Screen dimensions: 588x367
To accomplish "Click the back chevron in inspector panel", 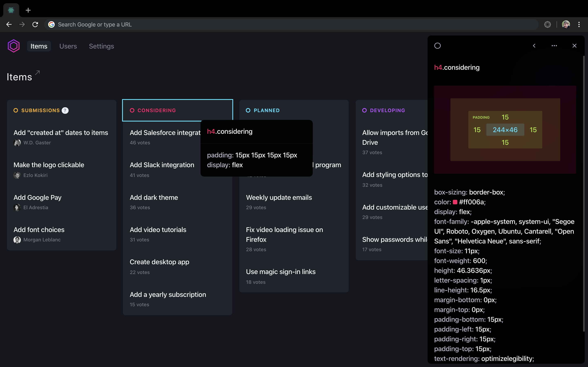I will [534, 46].
